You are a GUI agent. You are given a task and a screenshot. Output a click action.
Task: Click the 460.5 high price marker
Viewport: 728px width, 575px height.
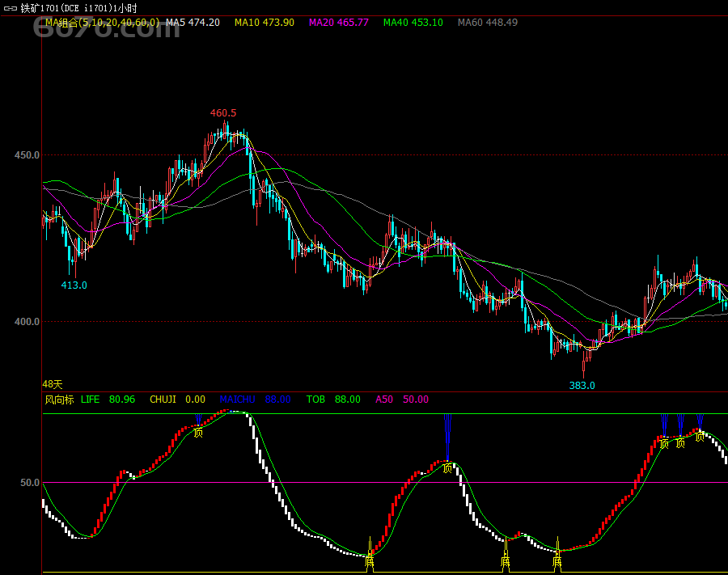coord(223,113)
